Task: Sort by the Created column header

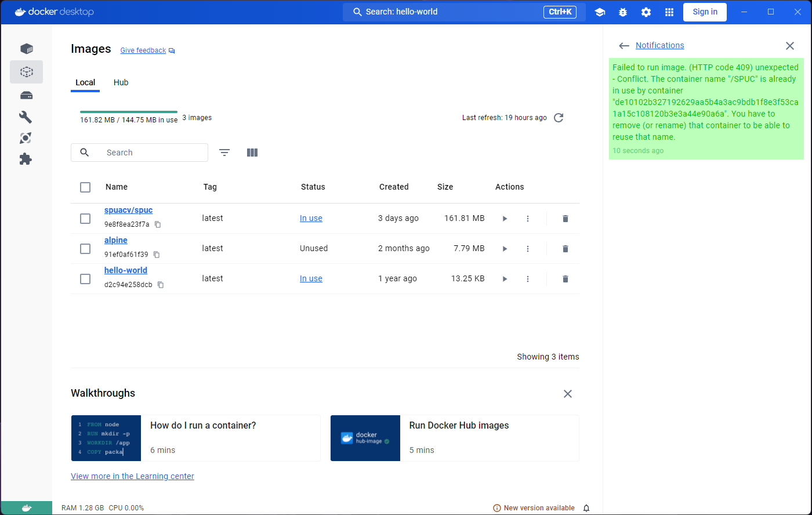Action: (x=394, y=187)
